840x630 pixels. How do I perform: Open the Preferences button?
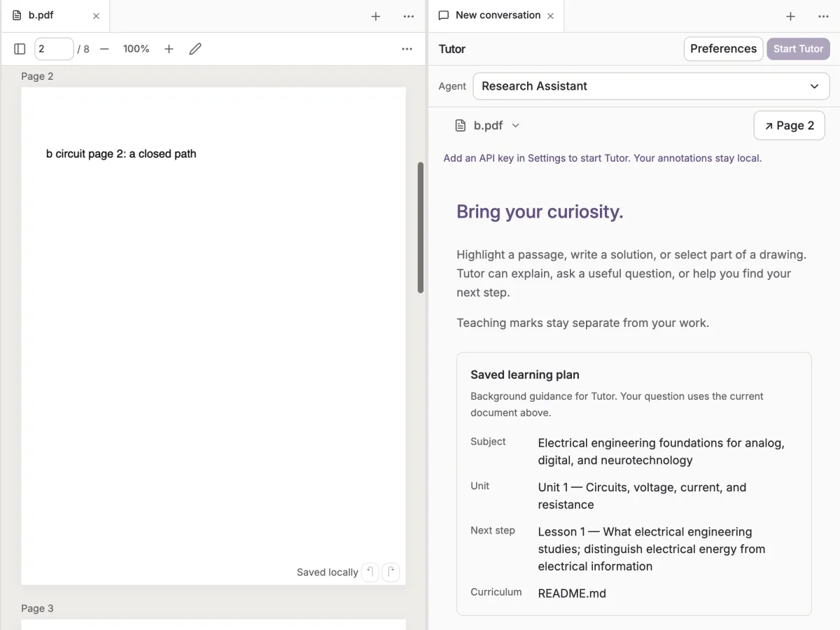[723, 49]
